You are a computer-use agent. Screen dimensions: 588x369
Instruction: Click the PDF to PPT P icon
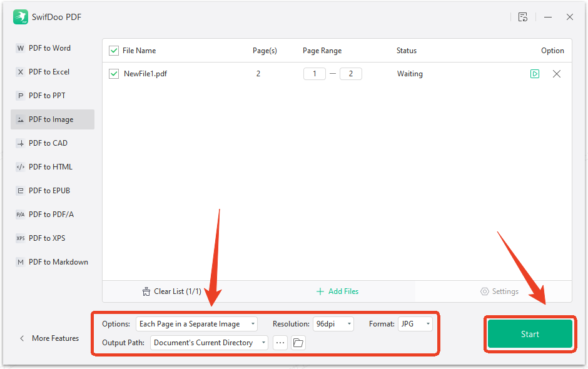tap(21, 96)
